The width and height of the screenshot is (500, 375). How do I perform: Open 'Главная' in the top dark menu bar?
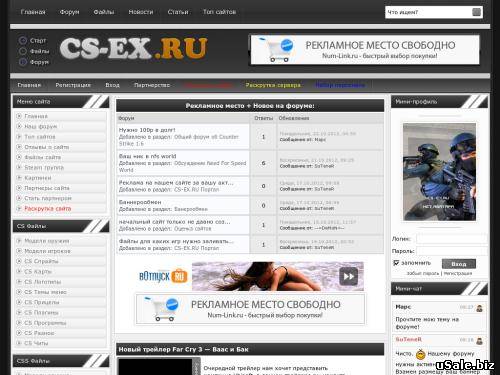pos(33,12)
